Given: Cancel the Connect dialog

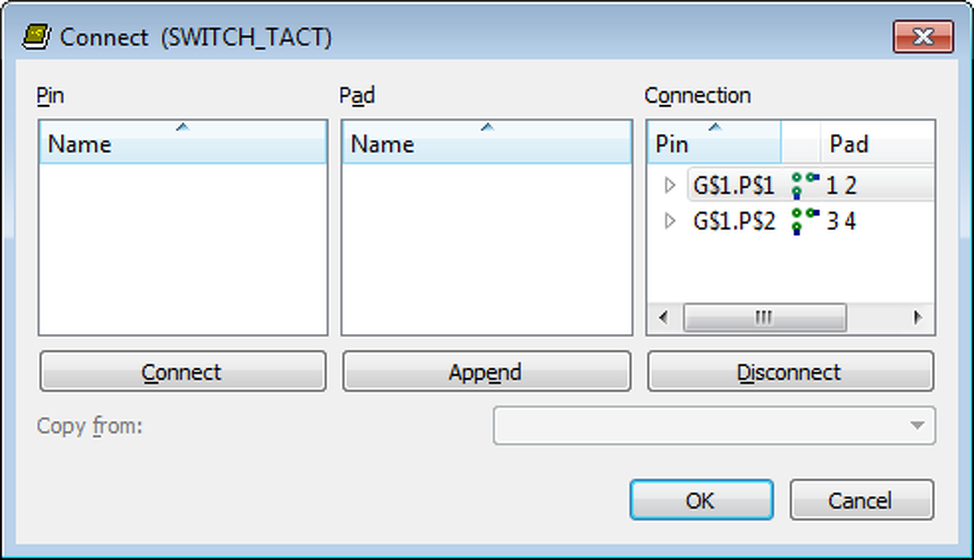Looking at the screenshot, I should click(860, 500).
